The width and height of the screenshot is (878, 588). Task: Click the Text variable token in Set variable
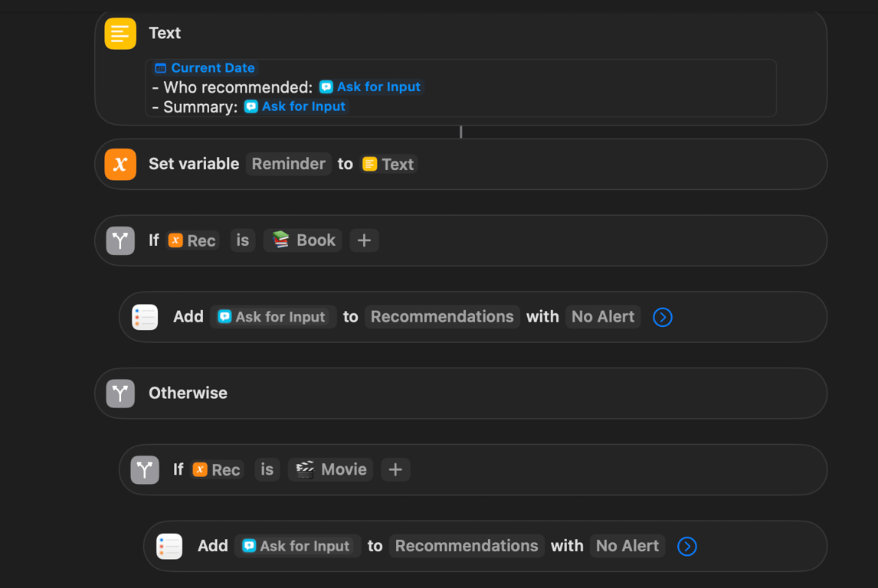point(388,164)
